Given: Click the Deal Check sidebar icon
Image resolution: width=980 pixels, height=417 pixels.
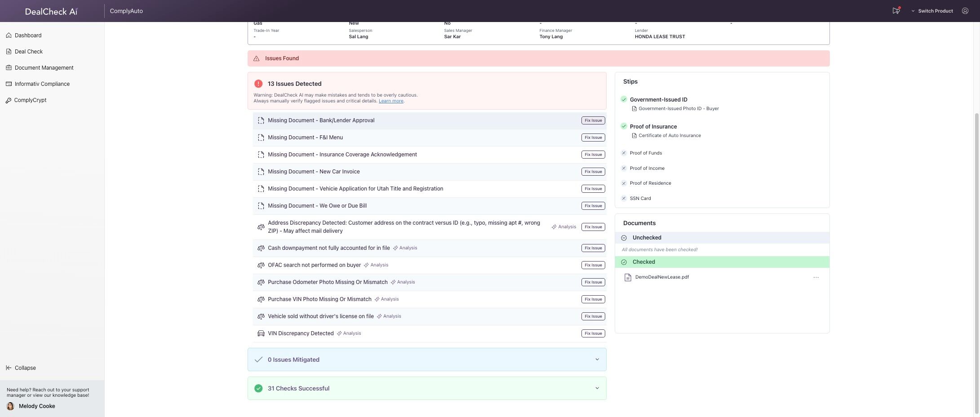Looking at the screenshot, I should click(9, 52).
